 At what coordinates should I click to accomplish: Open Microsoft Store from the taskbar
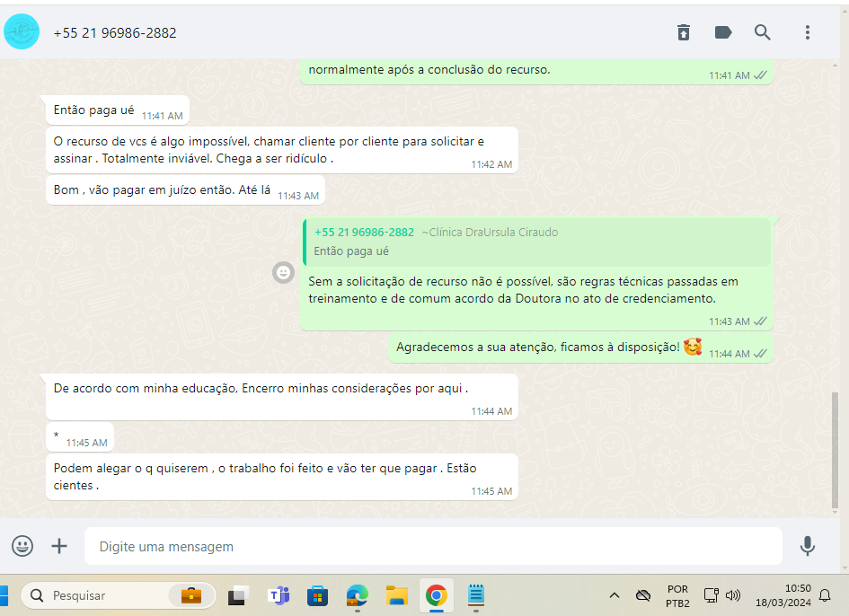click(317, 596)
